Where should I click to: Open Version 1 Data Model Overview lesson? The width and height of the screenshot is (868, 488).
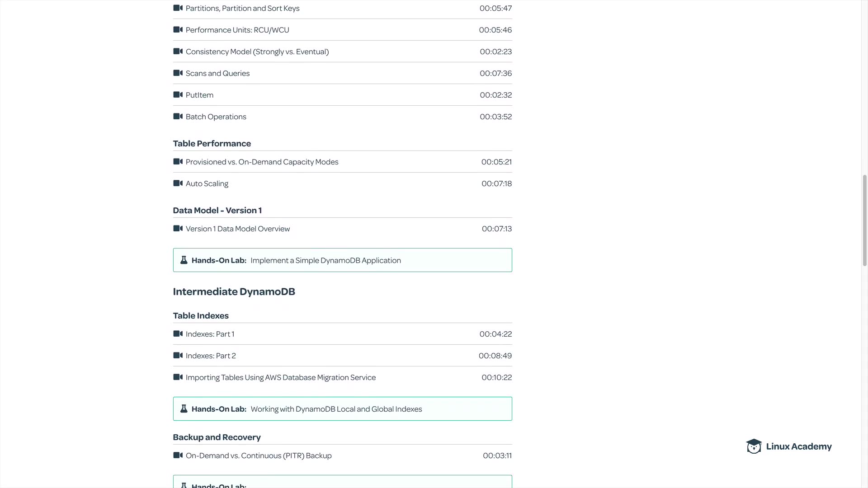pyautogui.click(x=237, y=229)
